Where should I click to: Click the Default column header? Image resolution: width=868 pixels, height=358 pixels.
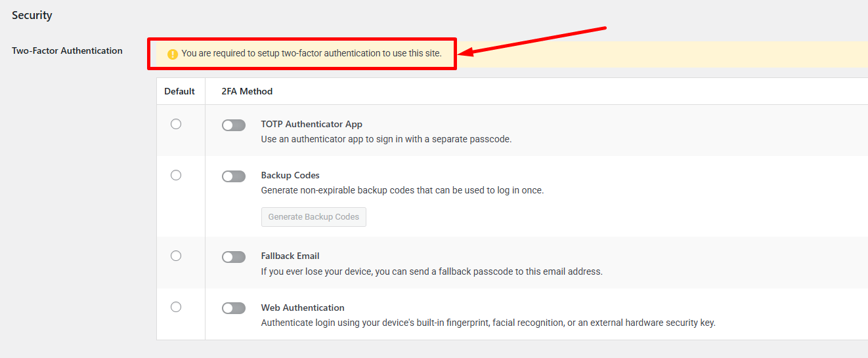pos(179,91)
